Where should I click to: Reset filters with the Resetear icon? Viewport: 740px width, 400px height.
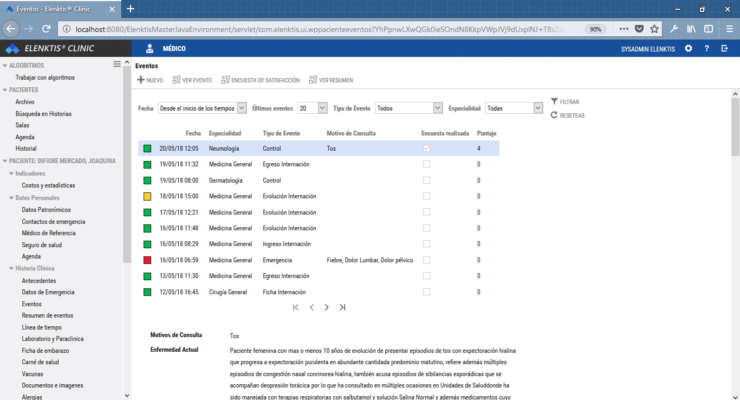point(554,115)
